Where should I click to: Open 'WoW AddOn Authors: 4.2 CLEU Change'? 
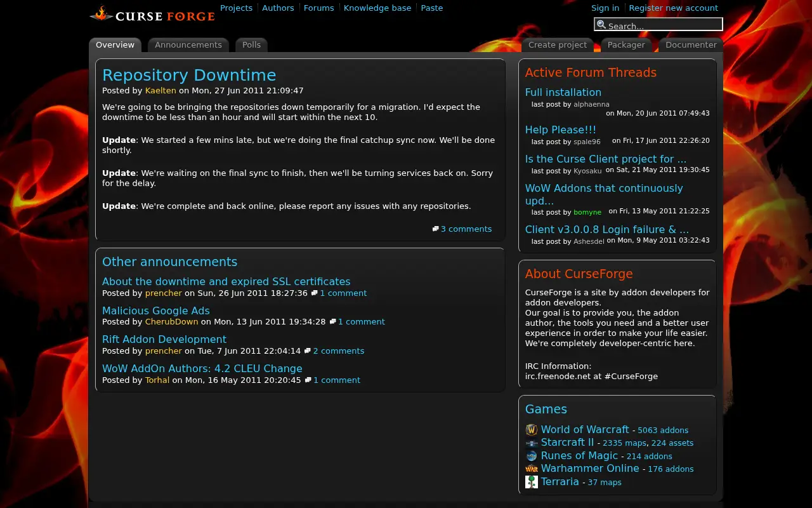pyautogui.click(x=202, y=368)
